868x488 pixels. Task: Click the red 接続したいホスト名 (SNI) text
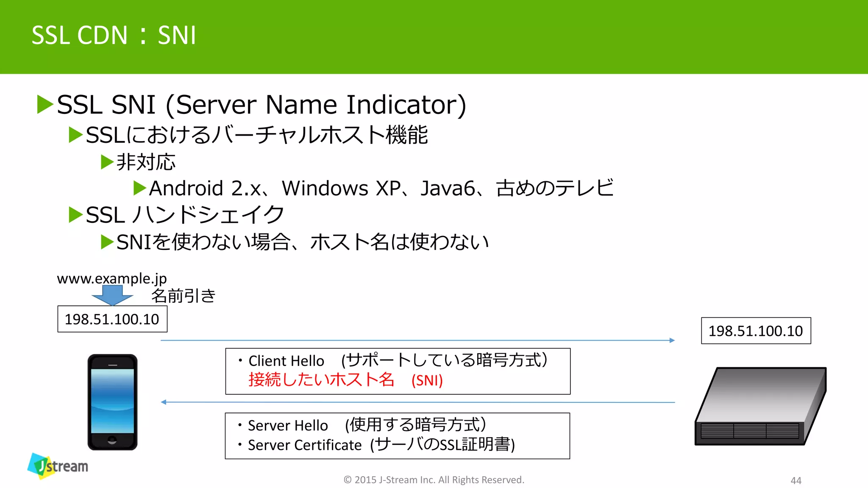345,380
